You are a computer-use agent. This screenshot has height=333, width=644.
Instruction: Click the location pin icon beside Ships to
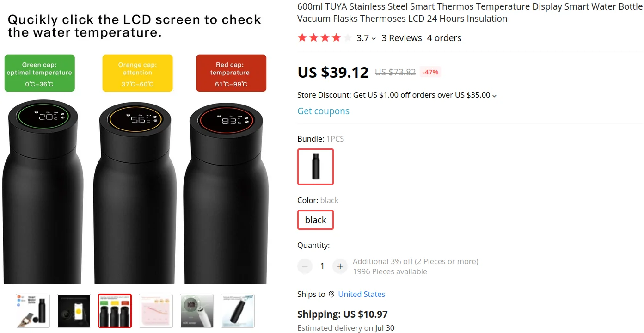click(x=331, y=294)
